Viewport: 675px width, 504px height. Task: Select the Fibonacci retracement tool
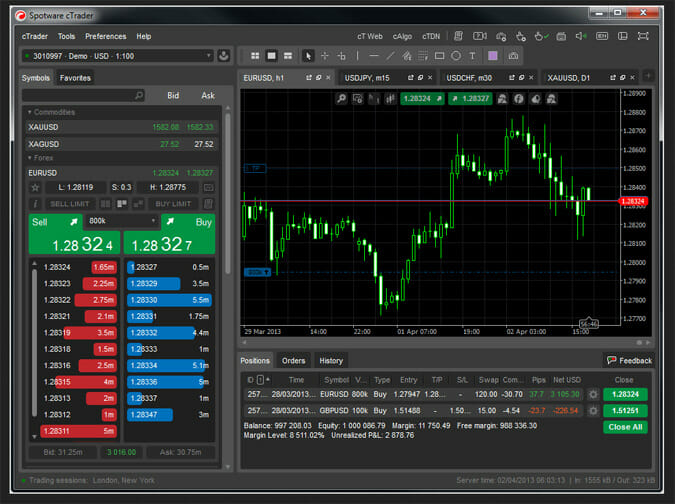click(x=423, y=56)
